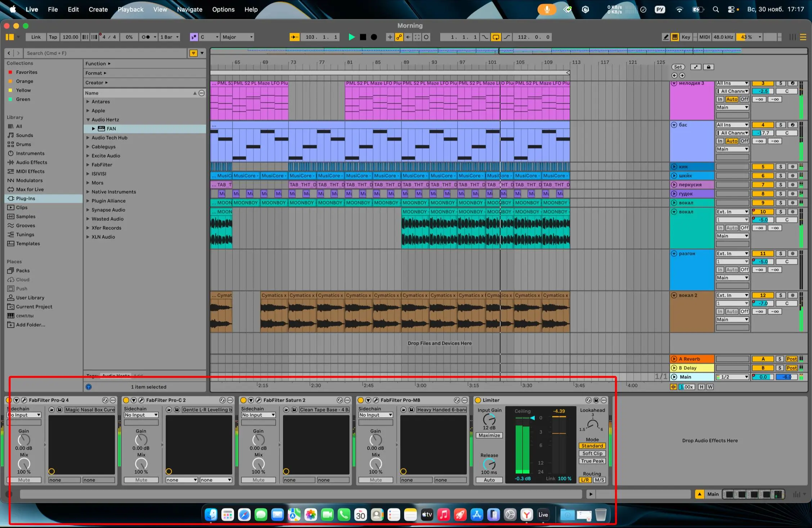Open the Major scale dropdown
Screen dimensions: 812x528
pyautogui.click(x=238, y=37)
